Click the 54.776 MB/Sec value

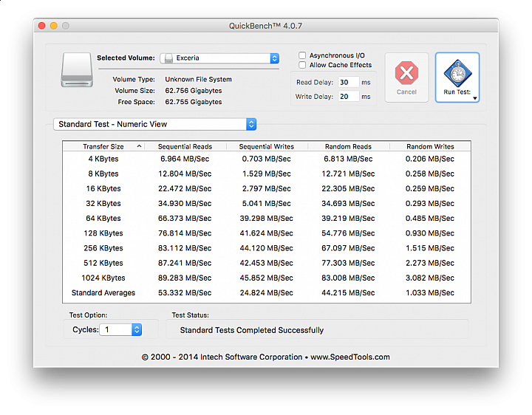[x=348, y=233]
